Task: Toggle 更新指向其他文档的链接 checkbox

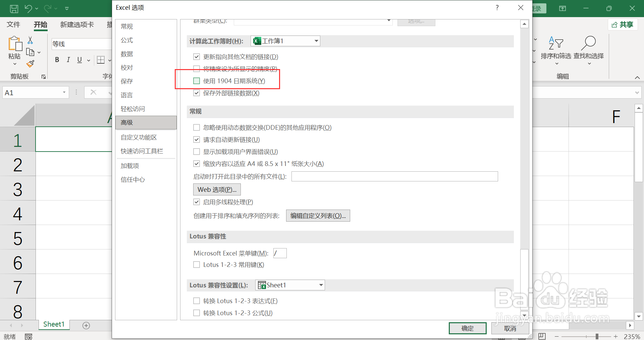Action: click(197, 57)
